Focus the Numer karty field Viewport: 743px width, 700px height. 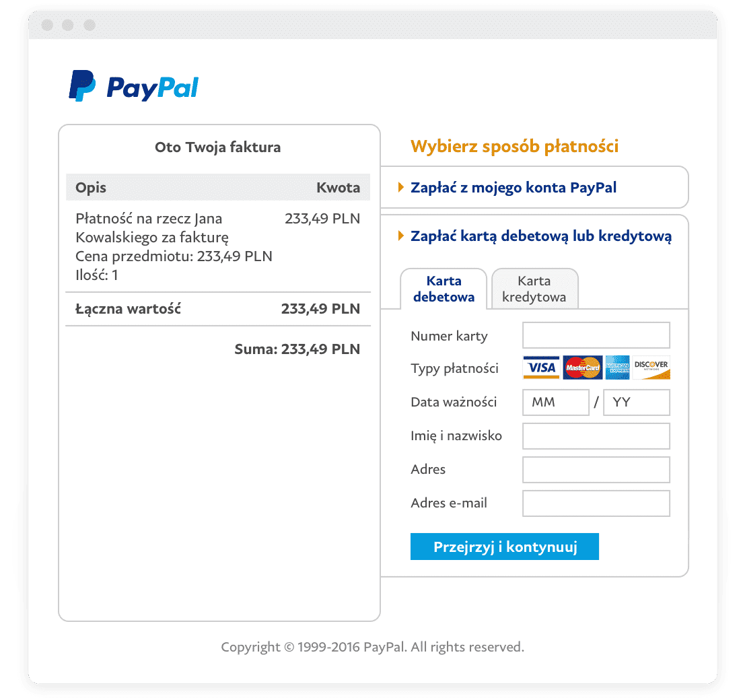596,335
